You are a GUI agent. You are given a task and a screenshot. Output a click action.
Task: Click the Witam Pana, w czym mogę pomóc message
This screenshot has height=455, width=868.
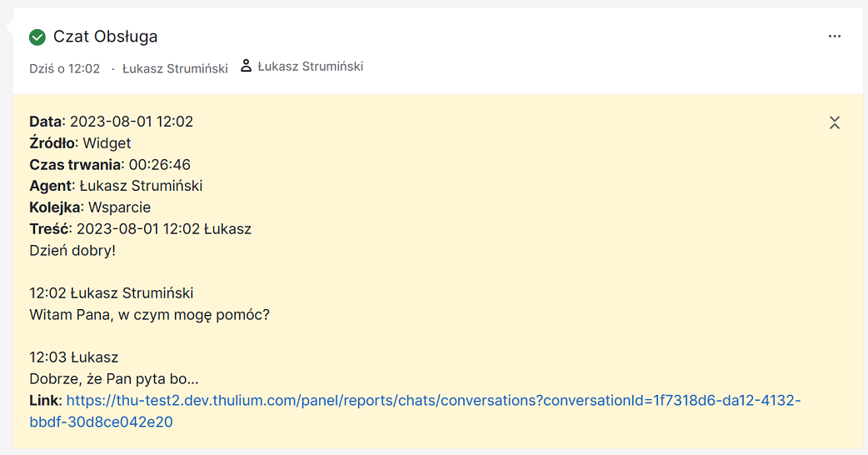click(x=149, y=314)
